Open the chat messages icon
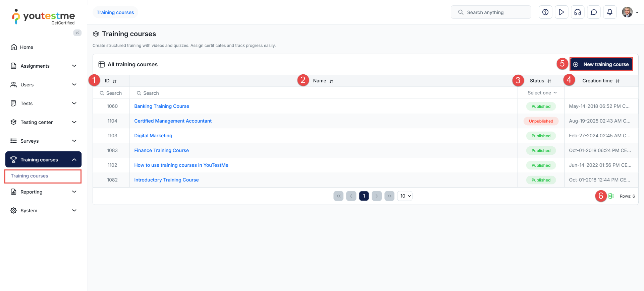The width and height of the screenshot is (644, 291). (594, 12)
